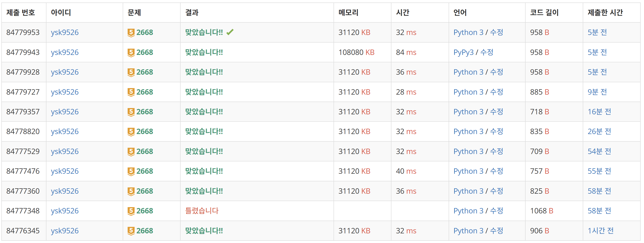Click tier badge icon in submission 84779943 row
The image size is (644, 243).
(131, 52)
